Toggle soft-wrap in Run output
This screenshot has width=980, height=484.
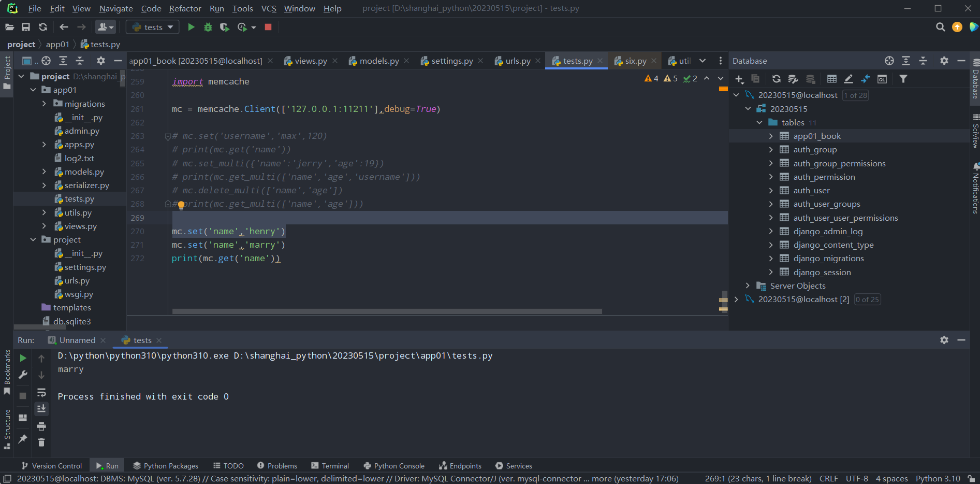(x=41, y=392)
